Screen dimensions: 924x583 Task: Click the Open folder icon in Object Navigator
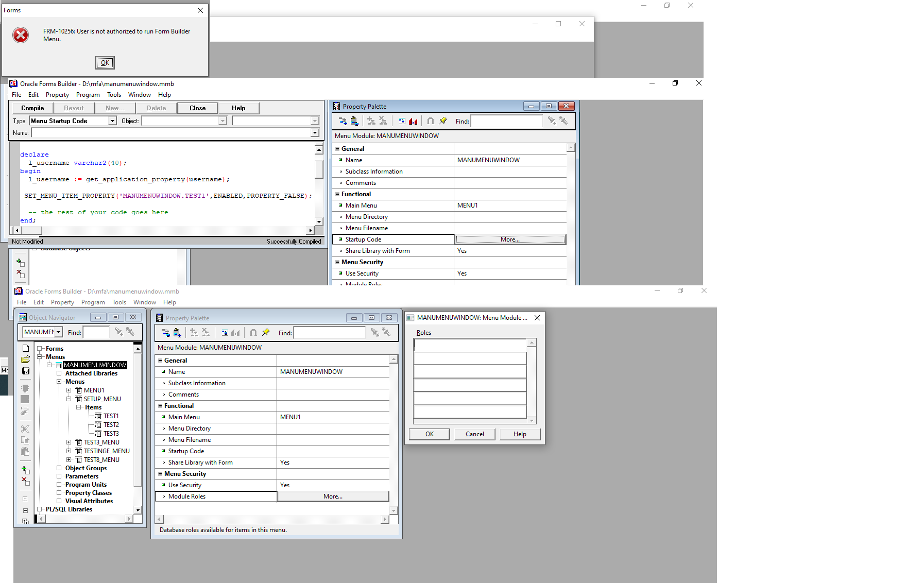25,359
